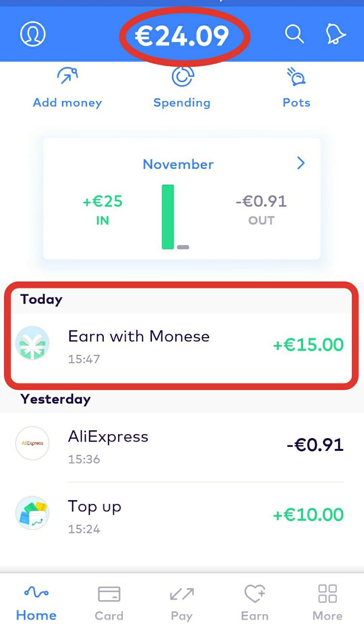Viewport: 364px width, 630px height.
Task: Tap the search magnifier icon
Action: (294, 34)
